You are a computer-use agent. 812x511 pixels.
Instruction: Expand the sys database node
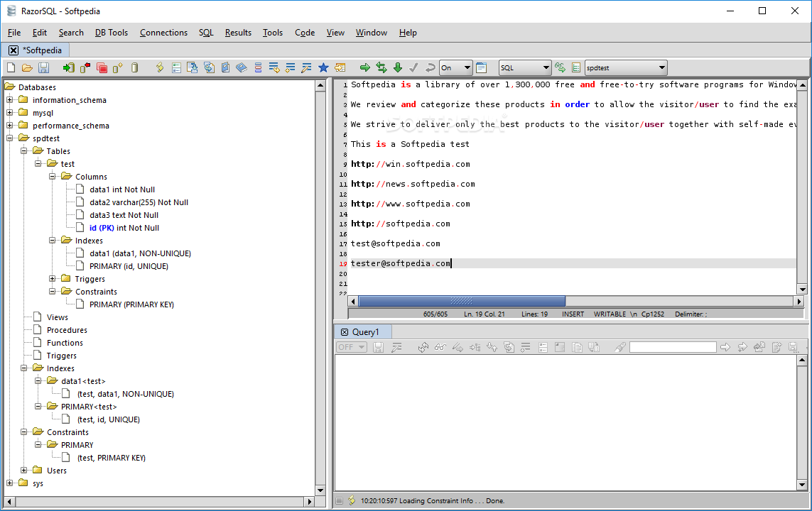[x=9, y=483]
